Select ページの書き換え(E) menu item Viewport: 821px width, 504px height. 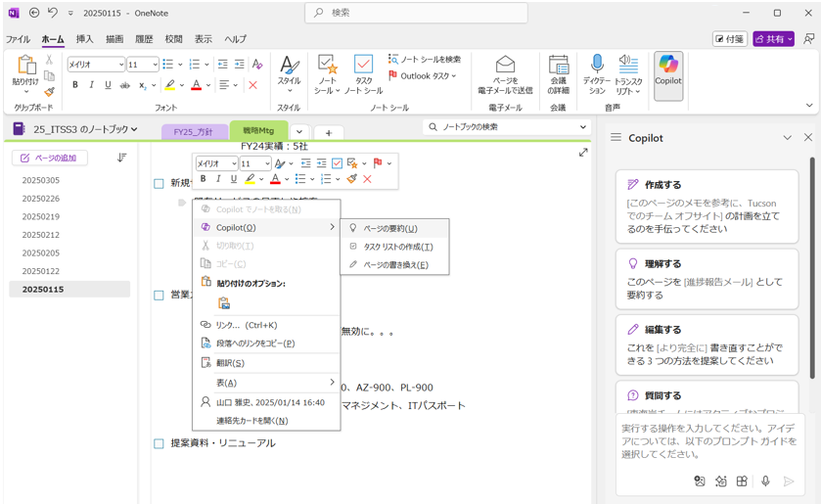(394, 265)
